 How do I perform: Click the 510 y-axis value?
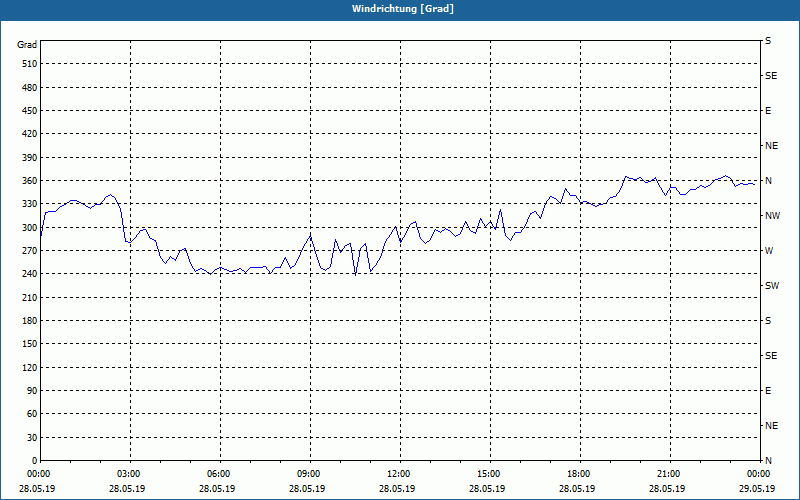(30, 64)
